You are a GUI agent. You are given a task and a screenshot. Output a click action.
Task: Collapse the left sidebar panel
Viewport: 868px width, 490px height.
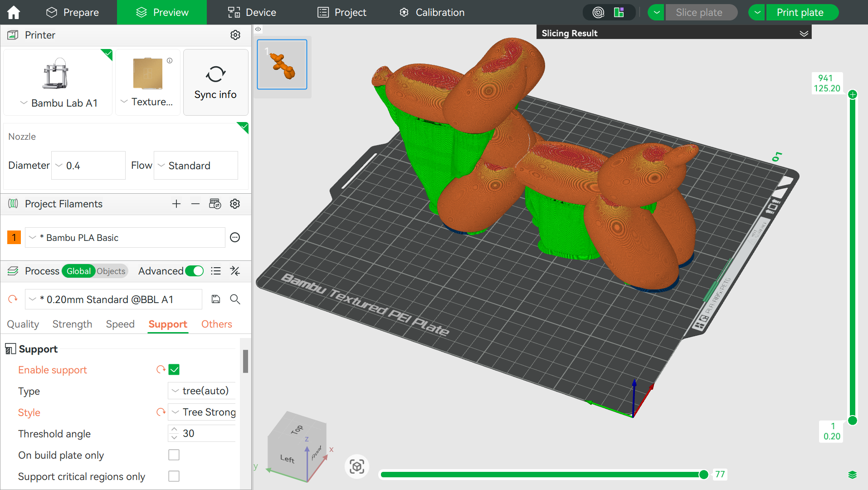258,29
